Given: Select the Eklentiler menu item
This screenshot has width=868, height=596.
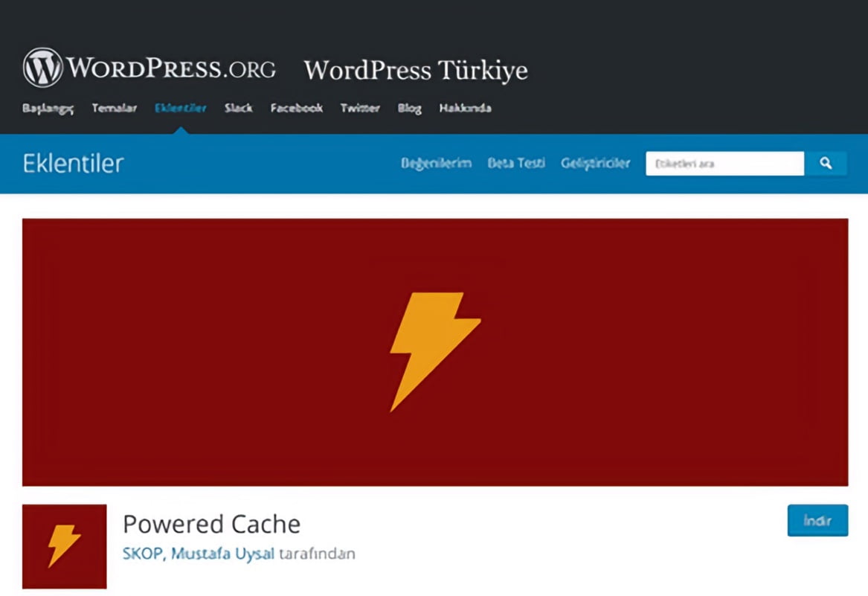Looking at the screenshot, I should [181, 108].
